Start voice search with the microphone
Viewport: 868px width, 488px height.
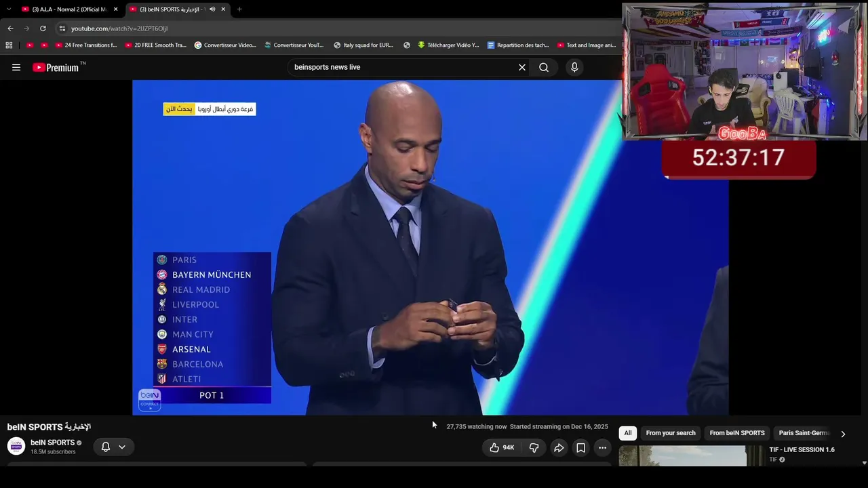(574, 67)
